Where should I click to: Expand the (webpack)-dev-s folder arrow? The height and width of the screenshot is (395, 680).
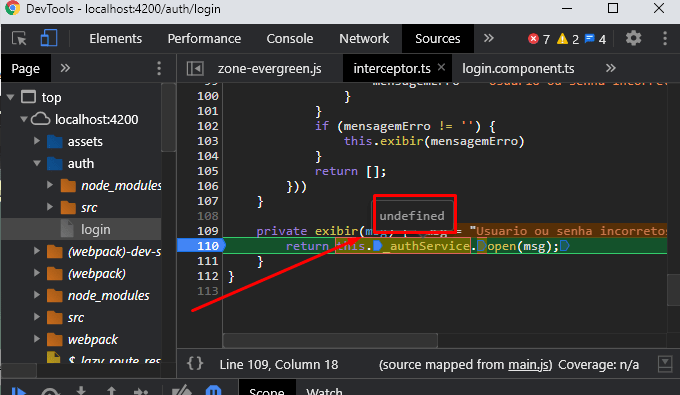pos(37,251)
